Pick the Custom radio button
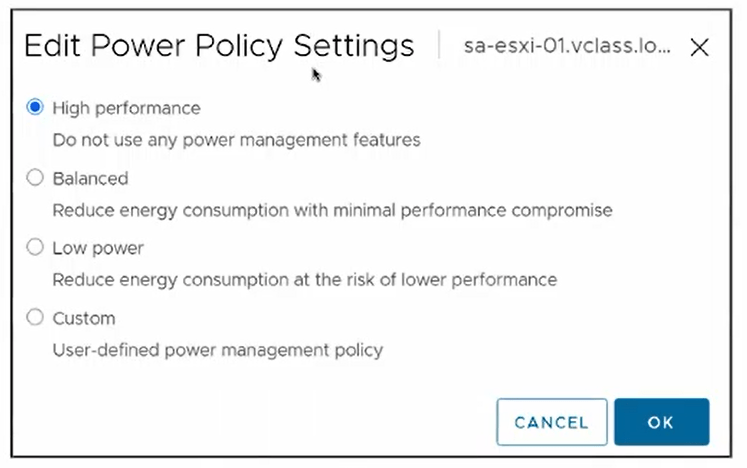747x468 pixels. click(36, 318)
